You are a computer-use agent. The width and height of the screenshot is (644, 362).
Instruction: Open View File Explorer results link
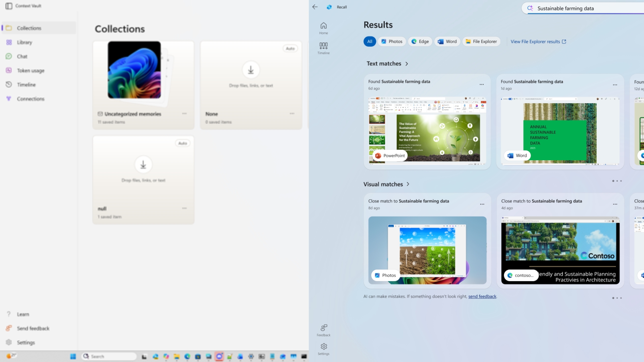pyautogui.click(x=538, y=42)
